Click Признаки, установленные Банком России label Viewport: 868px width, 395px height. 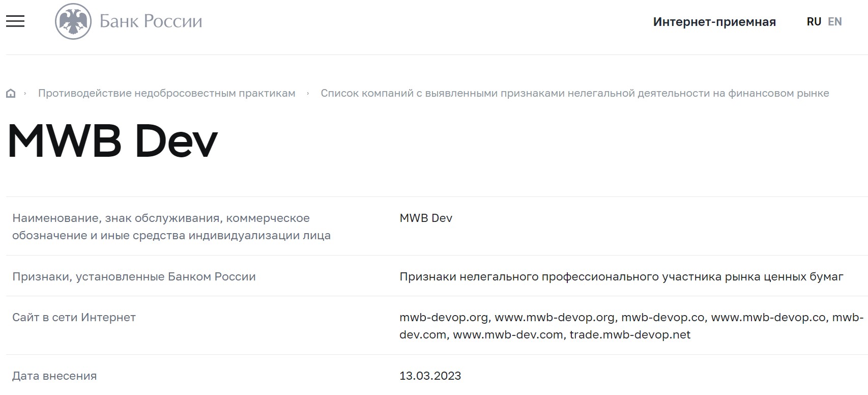coord(134,276)
